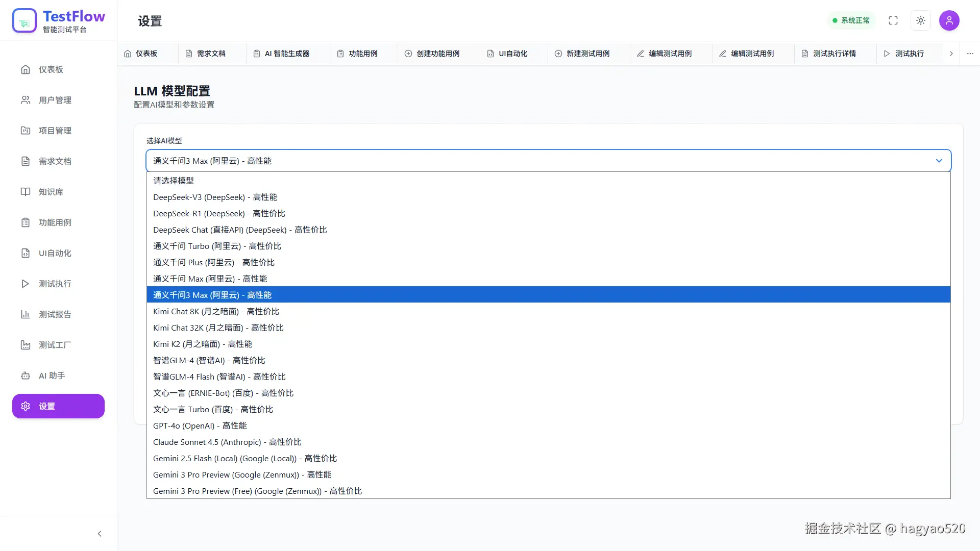
Task: Open the tabs more-options ellipsis menu
Action: 970,54
